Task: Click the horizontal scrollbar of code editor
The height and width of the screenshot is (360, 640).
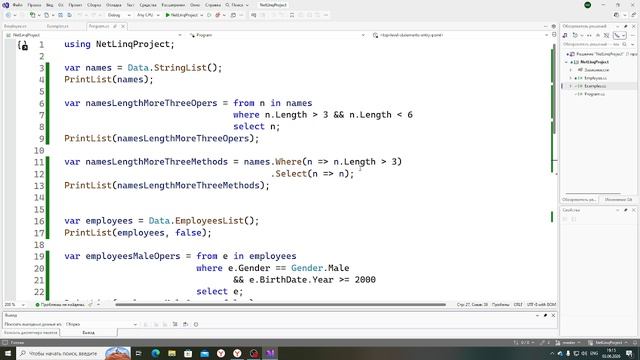Action: pyautogui.click(x=280, y=304)
